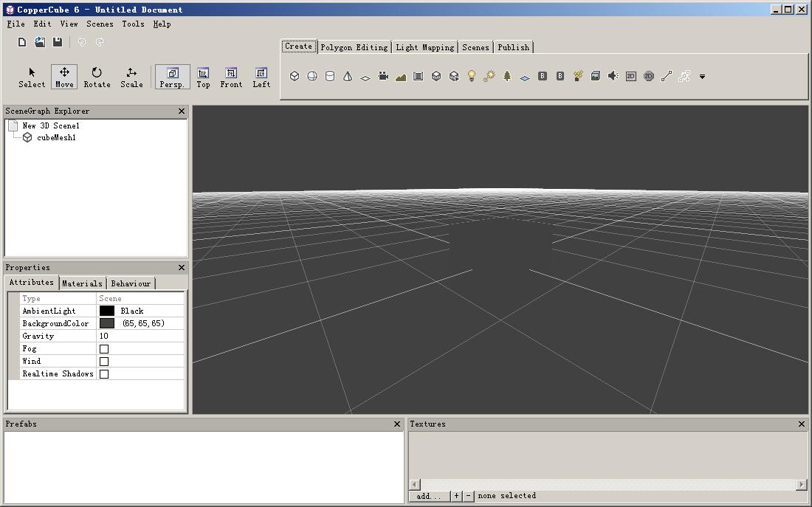Screen dimensions: 812x507
Task: Activate the Scale tool
Action: click(x=131, y=77)
